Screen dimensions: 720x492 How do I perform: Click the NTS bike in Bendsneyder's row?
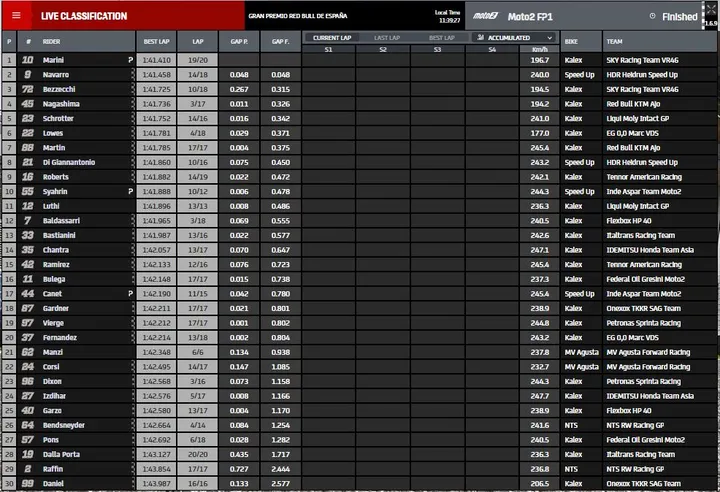pyautogui.click(x=571, y=425)
